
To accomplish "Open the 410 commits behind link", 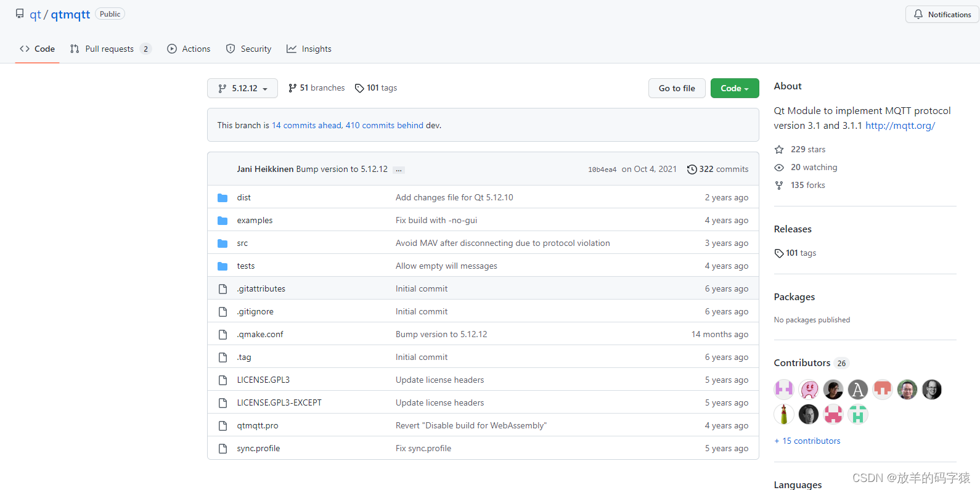I will click(x=385, y=125).
